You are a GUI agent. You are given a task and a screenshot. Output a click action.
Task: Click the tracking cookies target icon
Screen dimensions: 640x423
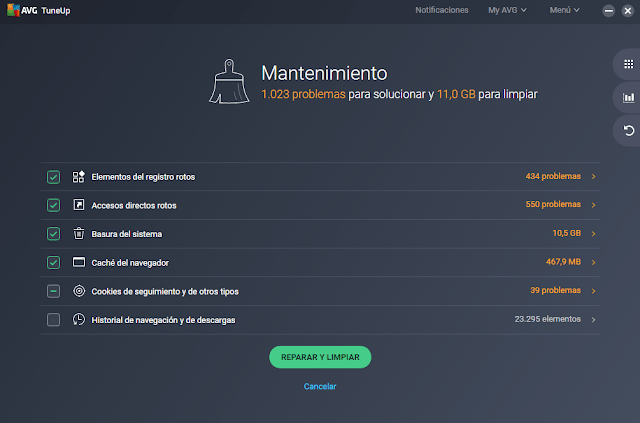click(79, 291)
